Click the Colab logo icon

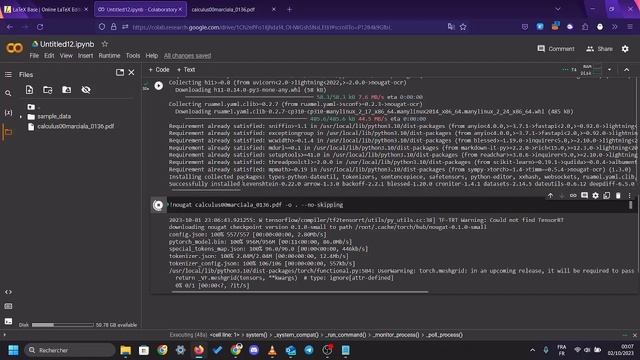[14, 48]
